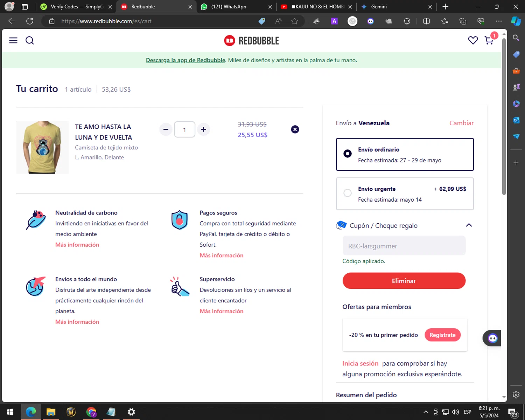The width and height of the screenshot is (525, 420).
Task: Open File Explorer from the taskbar
Action: pos(51,412)
